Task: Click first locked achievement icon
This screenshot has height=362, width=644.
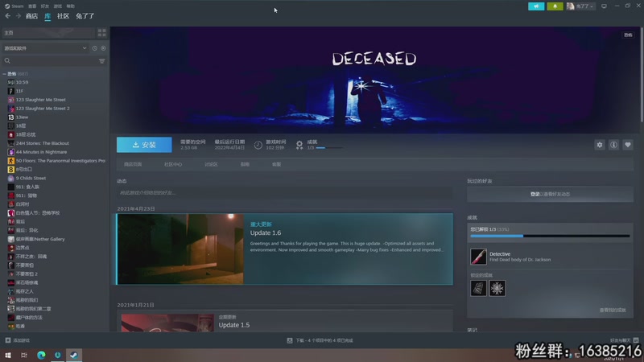Action: click(x=478, y=288)
